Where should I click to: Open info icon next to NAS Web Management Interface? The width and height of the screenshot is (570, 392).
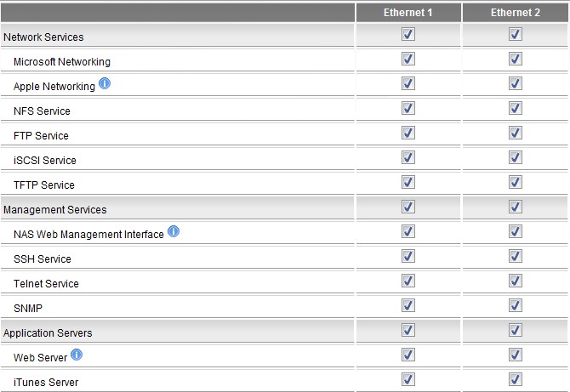tap(174, 231)
